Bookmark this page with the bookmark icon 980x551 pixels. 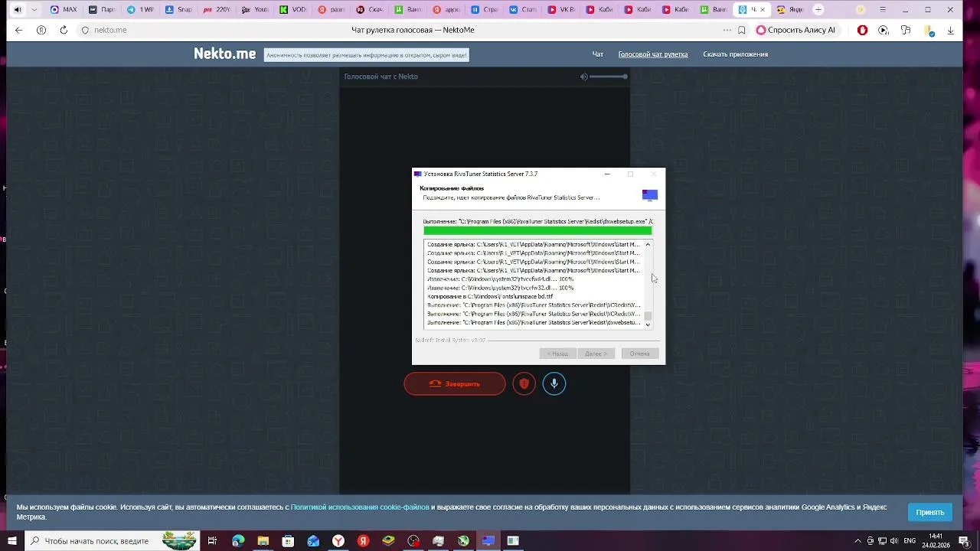[x=741, y=30]
